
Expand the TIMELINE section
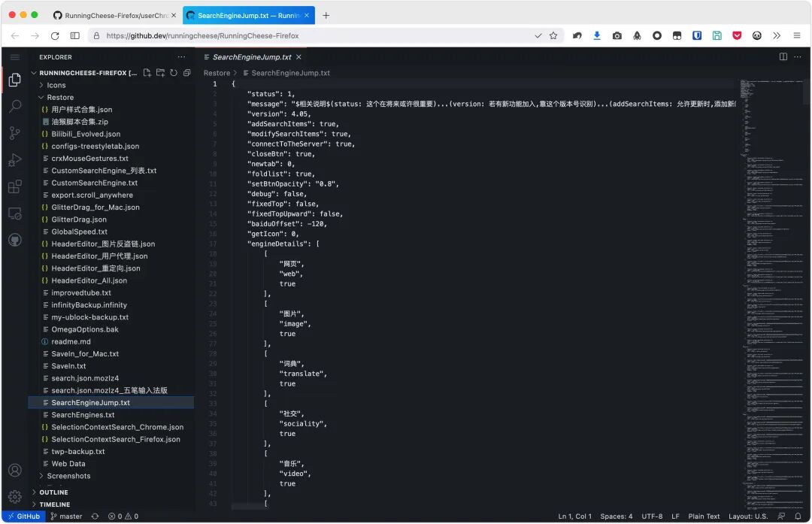[55, 504]
